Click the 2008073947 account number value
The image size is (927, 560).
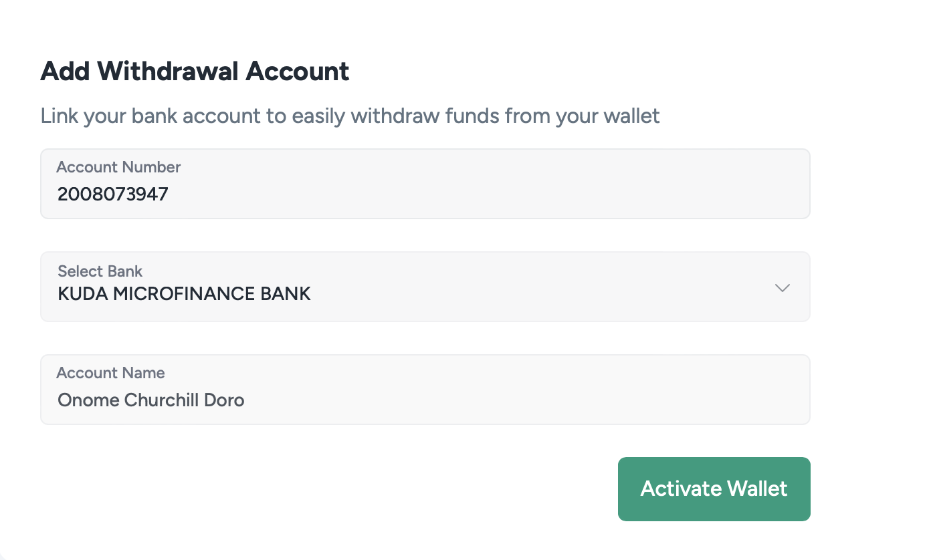click(112, 194)
